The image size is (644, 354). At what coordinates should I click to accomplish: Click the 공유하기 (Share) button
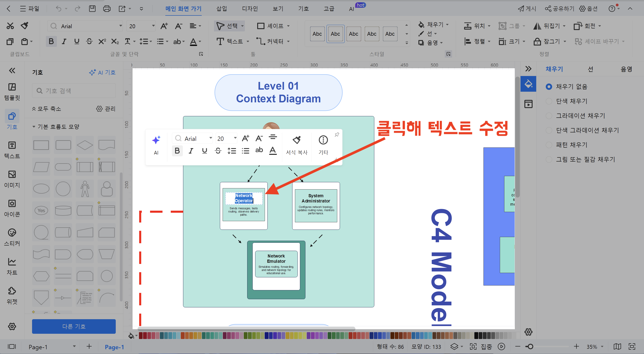[x=559, y=9]
